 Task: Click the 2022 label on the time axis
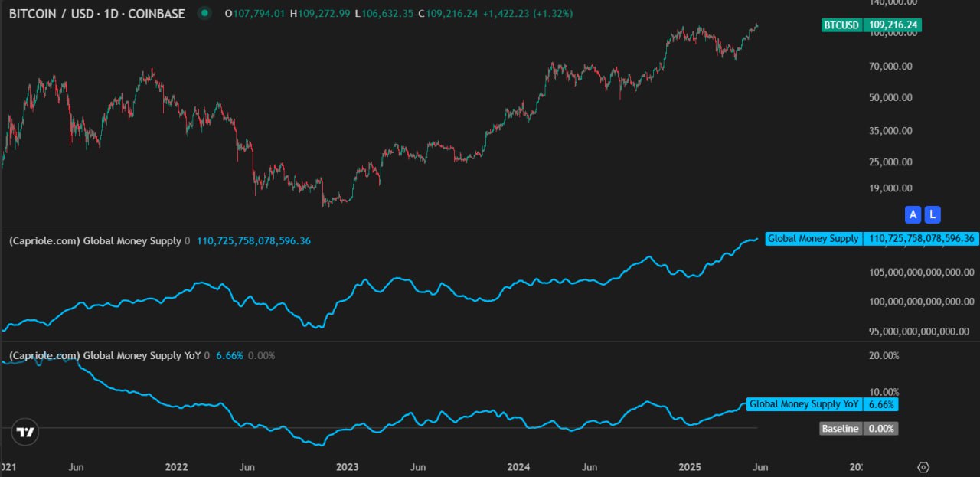coord(176,467)
